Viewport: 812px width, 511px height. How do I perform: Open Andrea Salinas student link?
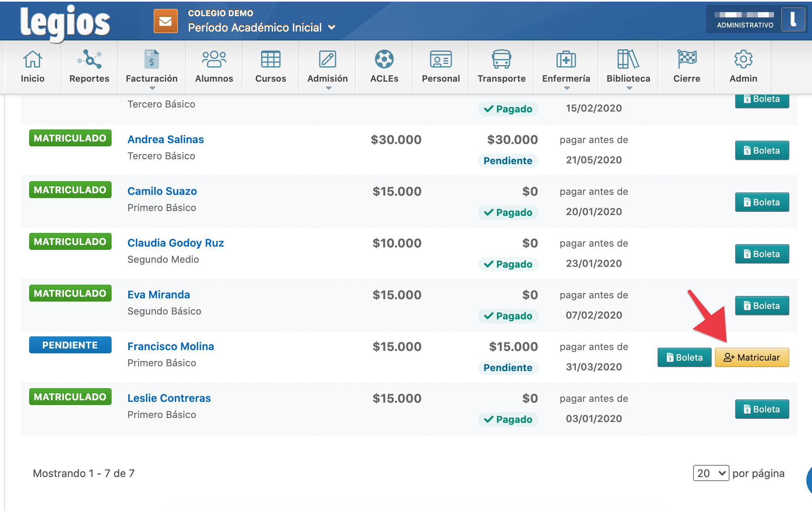[165, 139]
